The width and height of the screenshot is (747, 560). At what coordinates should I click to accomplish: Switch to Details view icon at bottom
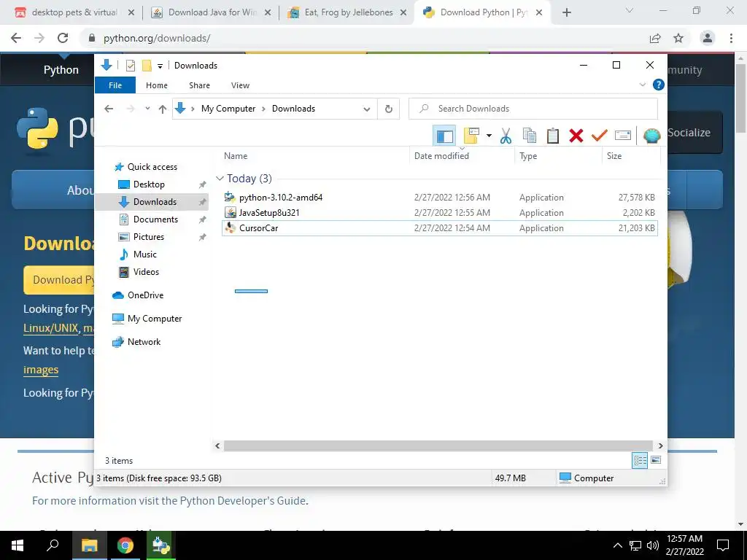640,461
